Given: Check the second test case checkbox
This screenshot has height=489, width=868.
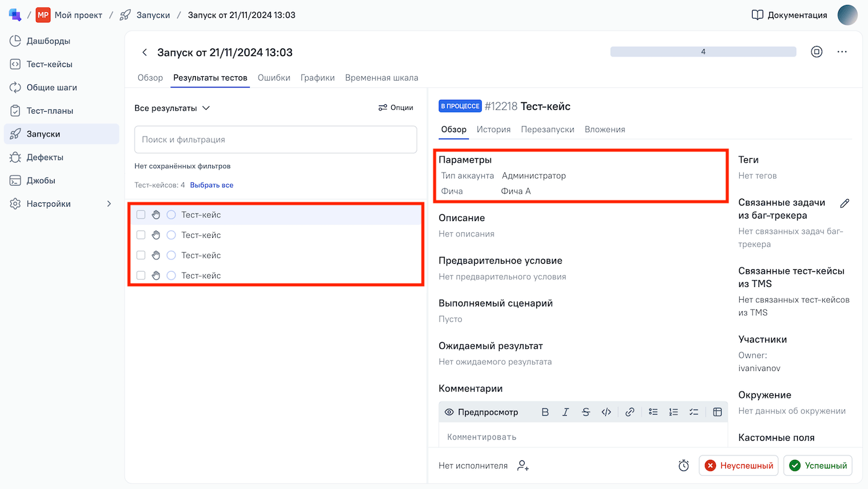Looking at the screenshot, I should click(x=141, y=235).
